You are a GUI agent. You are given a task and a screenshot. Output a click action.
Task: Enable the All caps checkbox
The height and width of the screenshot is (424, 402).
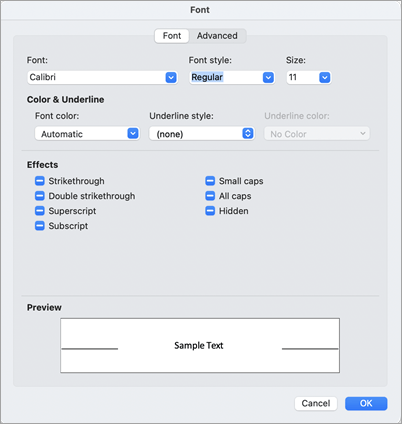[210, 196]
